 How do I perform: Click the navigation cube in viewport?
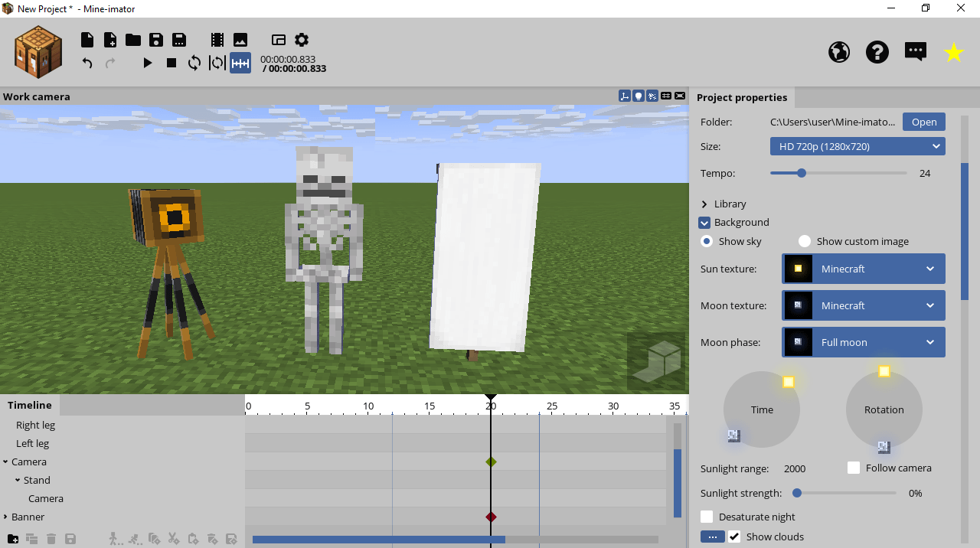(x=656, y=361)
